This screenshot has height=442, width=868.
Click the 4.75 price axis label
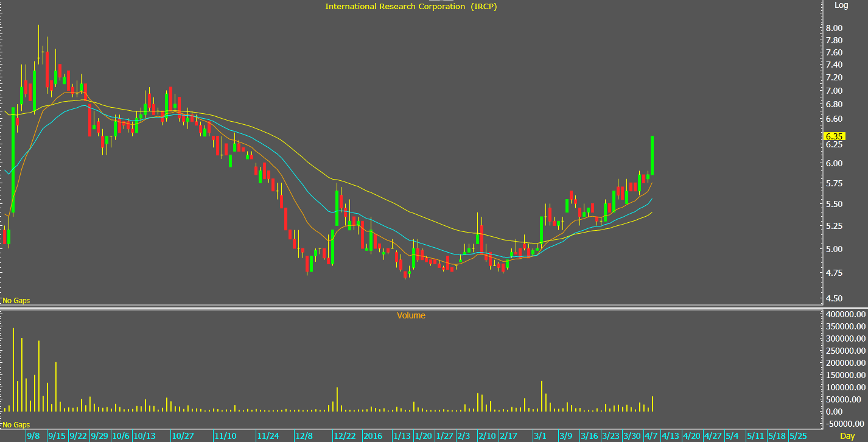point(835,273)
